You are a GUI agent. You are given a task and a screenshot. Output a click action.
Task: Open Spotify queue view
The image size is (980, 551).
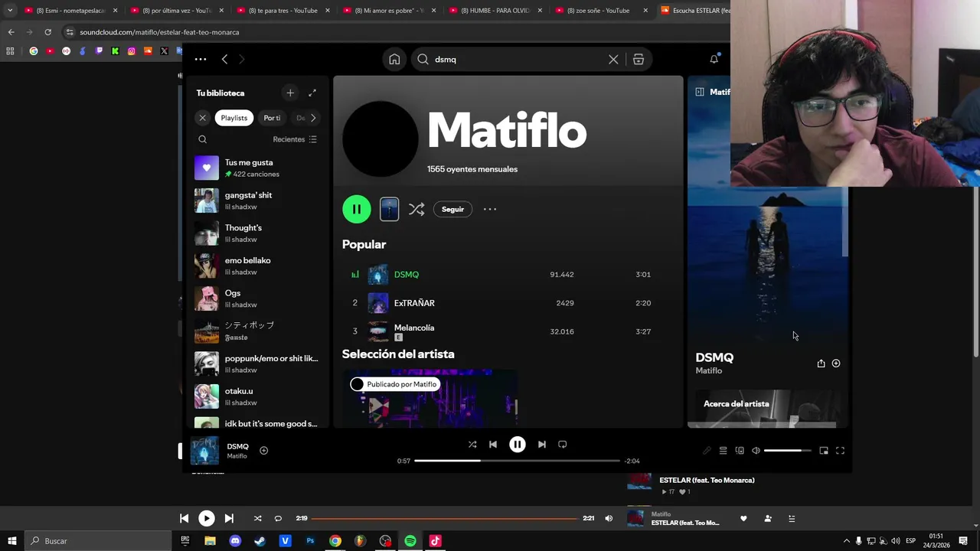[723, 451]
